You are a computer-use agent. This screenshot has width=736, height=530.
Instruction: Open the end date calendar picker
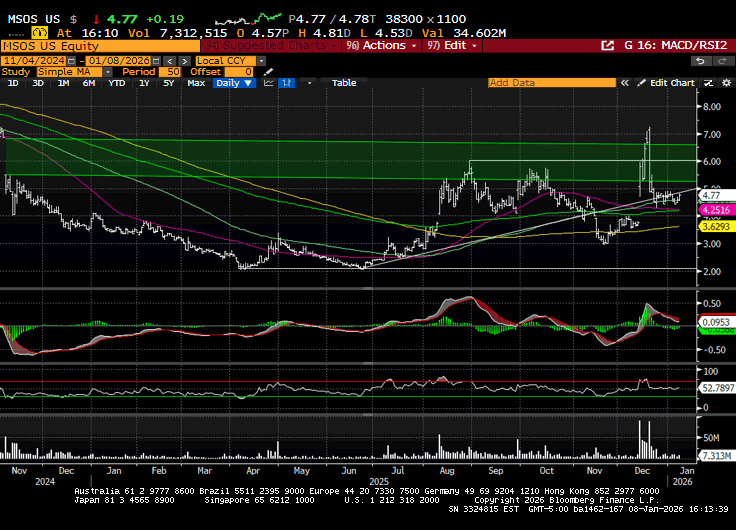pos(156,61)
